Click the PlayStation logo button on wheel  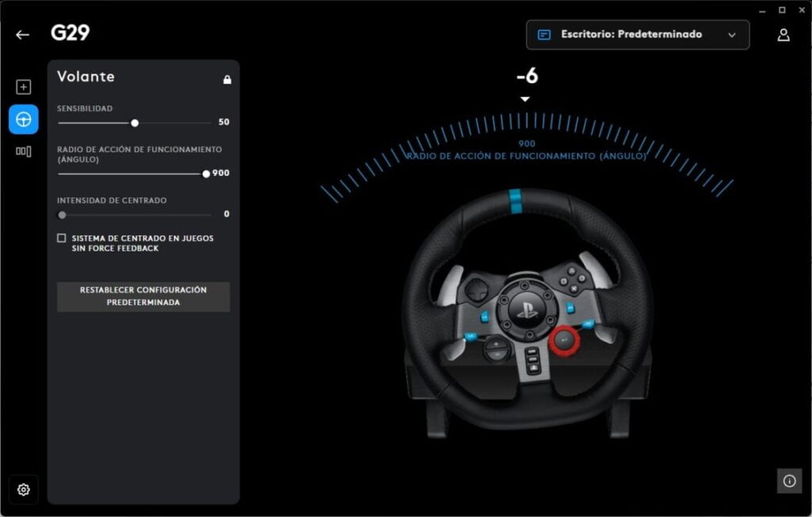pyautogui.click(x=527, y=310)
